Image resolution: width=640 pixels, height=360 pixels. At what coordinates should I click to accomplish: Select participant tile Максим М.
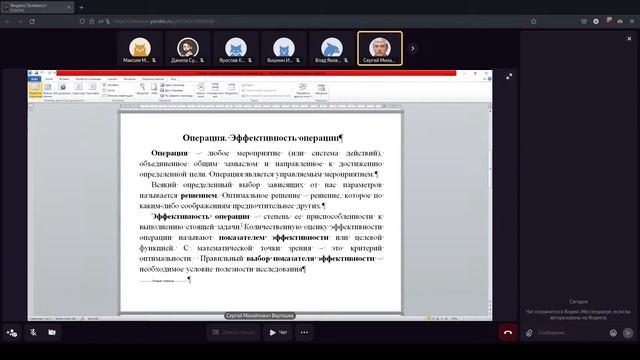pos(140,49)
